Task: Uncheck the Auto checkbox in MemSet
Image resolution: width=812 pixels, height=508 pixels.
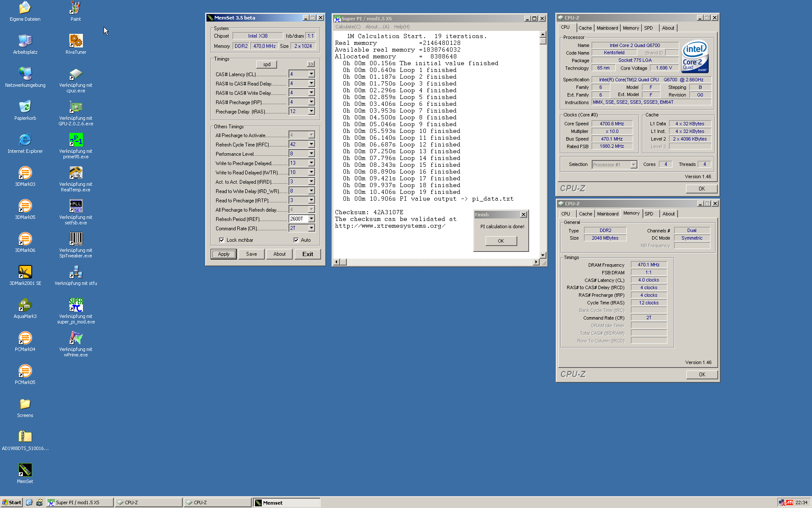Action: pyautogui.click(x=296, y=240)
